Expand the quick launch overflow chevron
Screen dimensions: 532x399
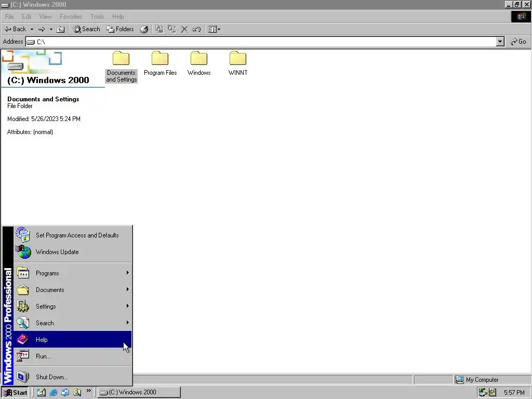[x=88, y=391]
